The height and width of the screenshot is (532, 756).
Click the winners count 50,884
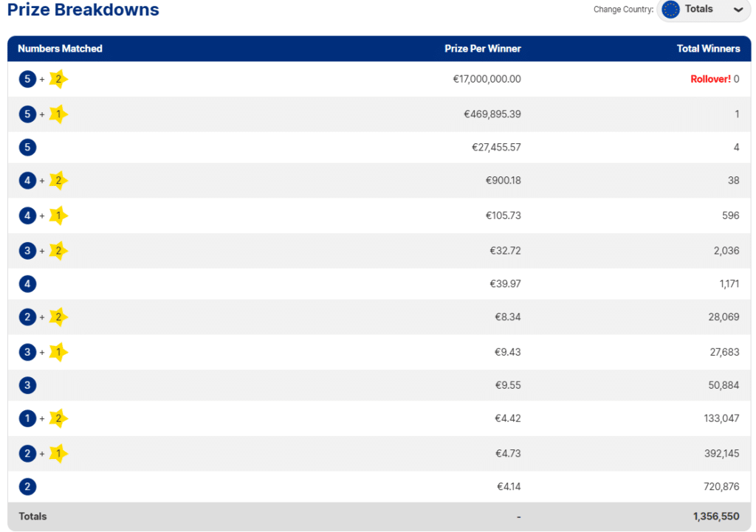tap(724, 385)
